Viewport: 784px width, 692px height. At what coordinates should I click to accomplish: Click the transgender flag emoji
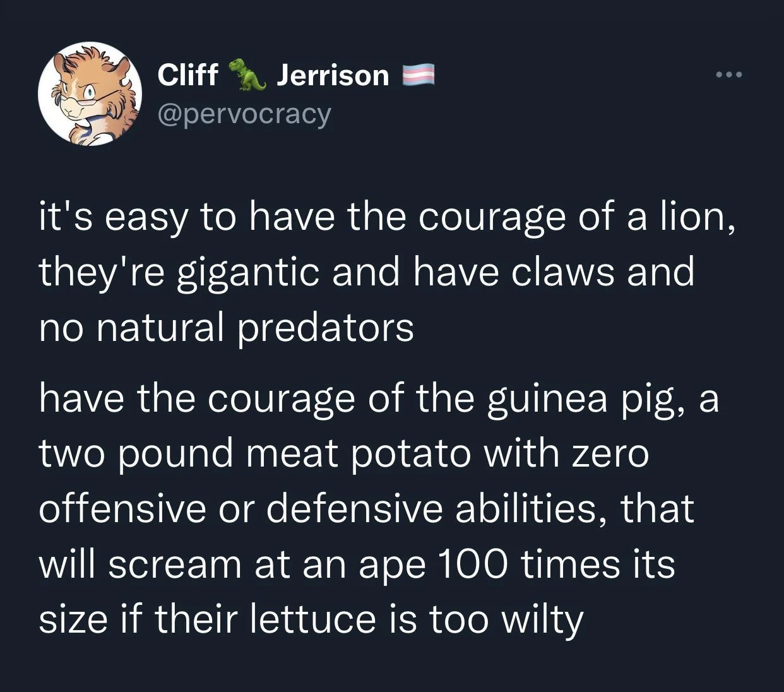click(419, 75)
